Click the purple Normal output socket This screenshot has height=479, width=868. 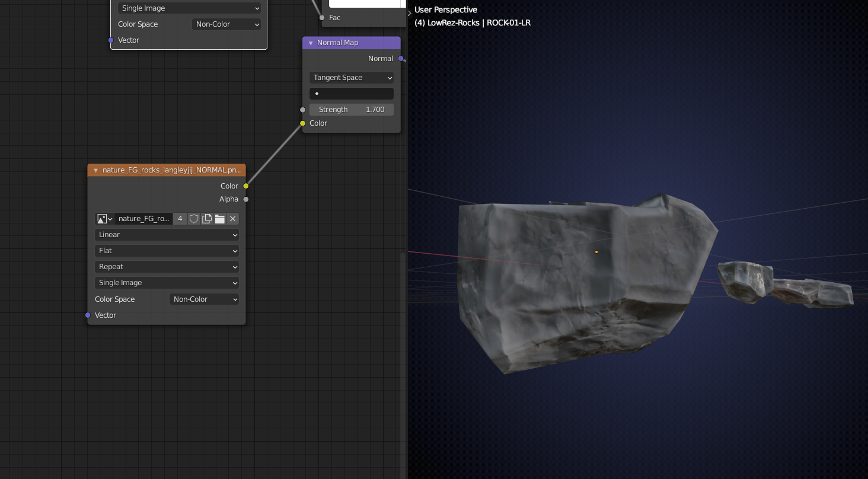(401, 59)
